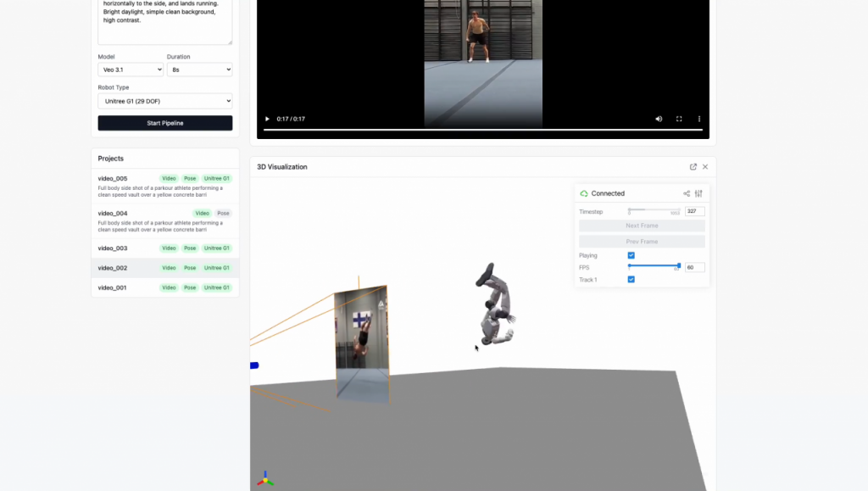Open the viewer control settings sliders icon

point(698,193)
